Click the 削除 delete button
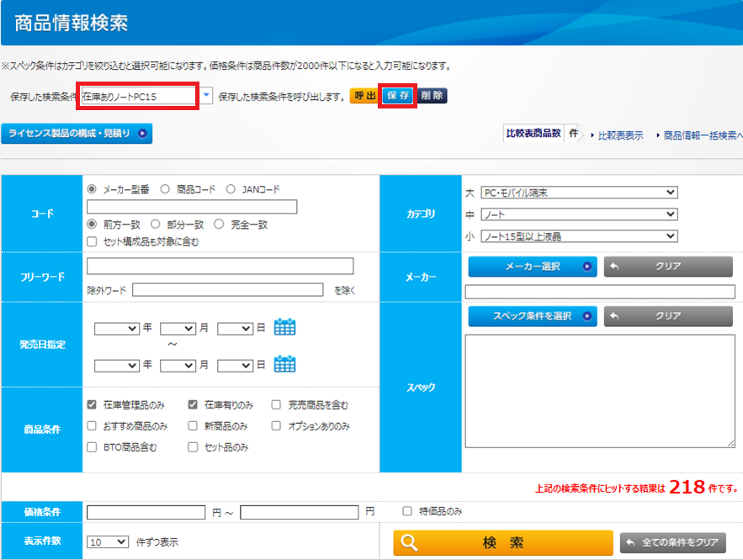The height and width of the screenshot is (560, 743). tap(432, 96)
